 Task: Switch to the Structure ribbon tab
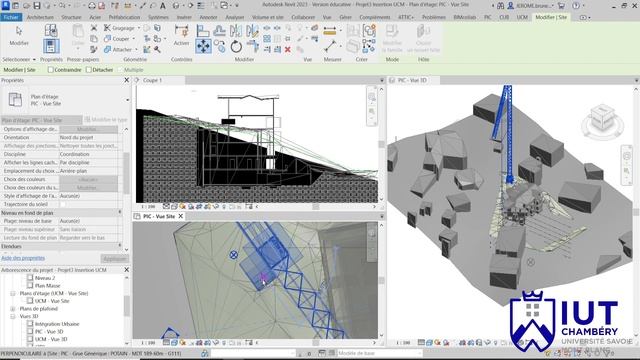[x=71, y=17]
